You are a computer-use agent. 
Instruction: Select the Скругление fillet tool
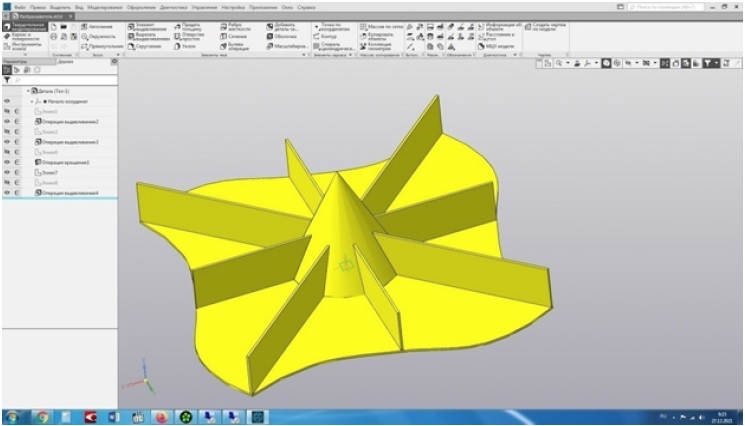pos(149,46)
